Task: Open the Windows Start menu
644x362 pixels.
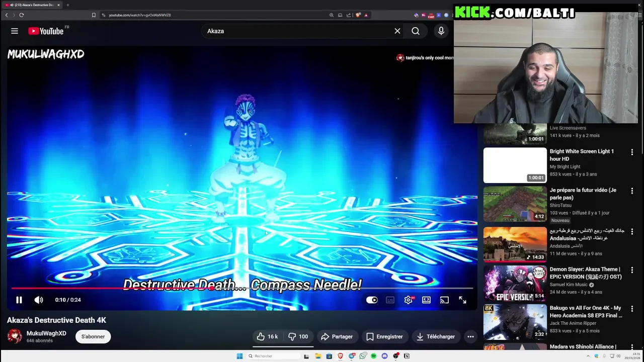Action: pyautogui.click(x=239, y=356)
